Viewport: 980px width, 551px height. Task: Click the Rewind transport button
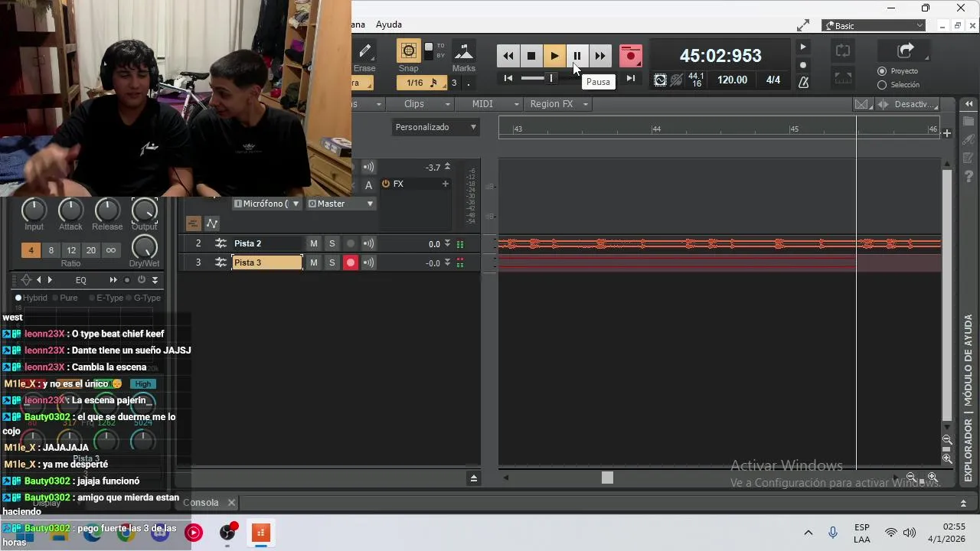[508, 56]
